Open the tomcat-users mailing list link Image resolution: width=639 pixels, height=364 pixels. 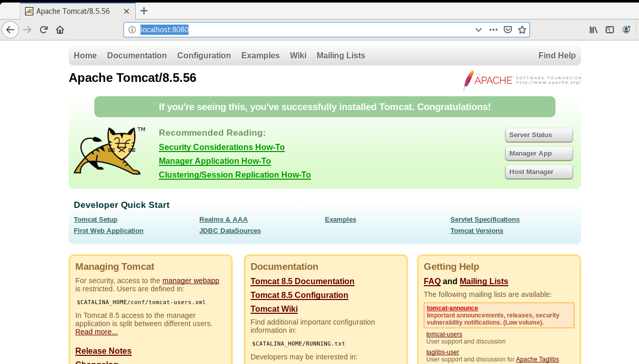click(x=444, y=334)
